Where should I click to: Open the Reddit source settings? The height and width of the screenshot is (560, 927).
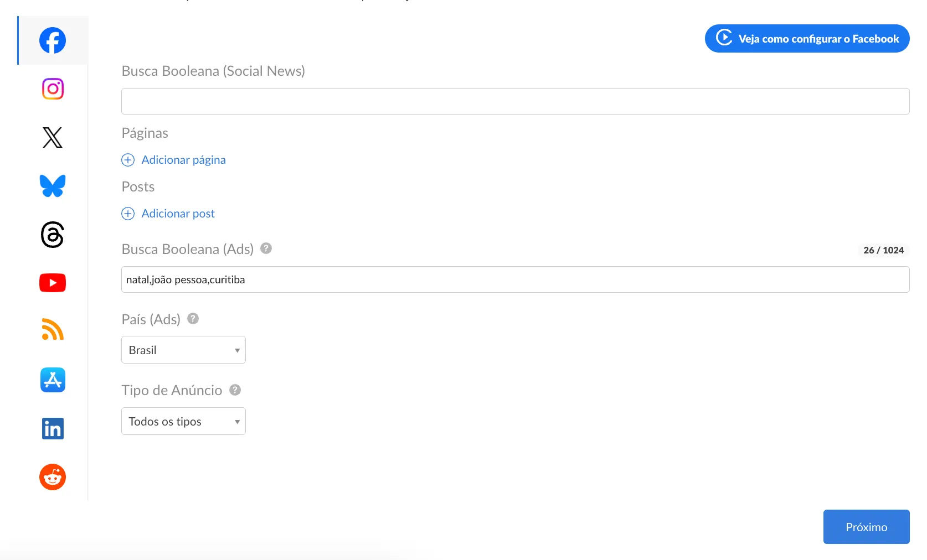53,477
